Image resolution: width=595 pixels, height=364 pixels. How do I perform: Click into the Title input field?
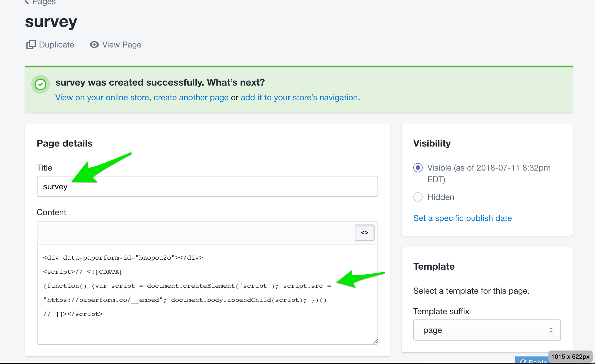pyautogui.click(x=207, y=186)
